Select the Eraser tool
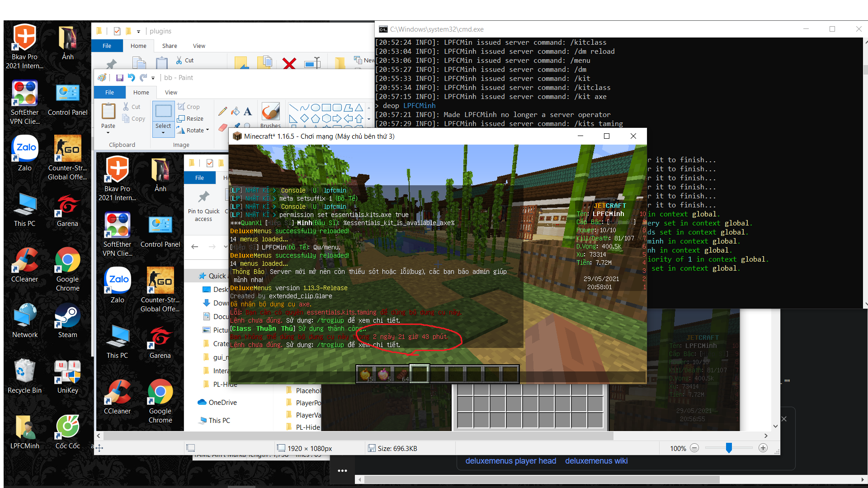Screen dimensions: 868x488 point(222,127)
